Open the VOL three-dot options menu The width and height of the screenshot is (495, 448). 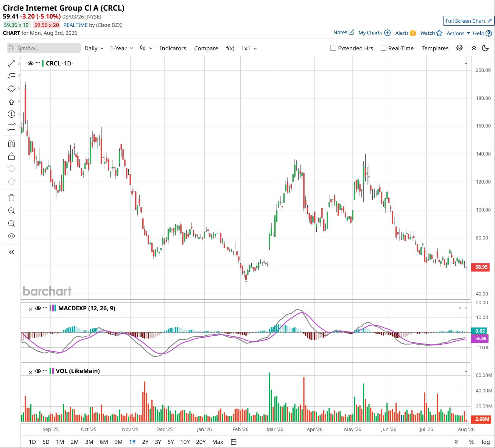click(x=45, y=370)
